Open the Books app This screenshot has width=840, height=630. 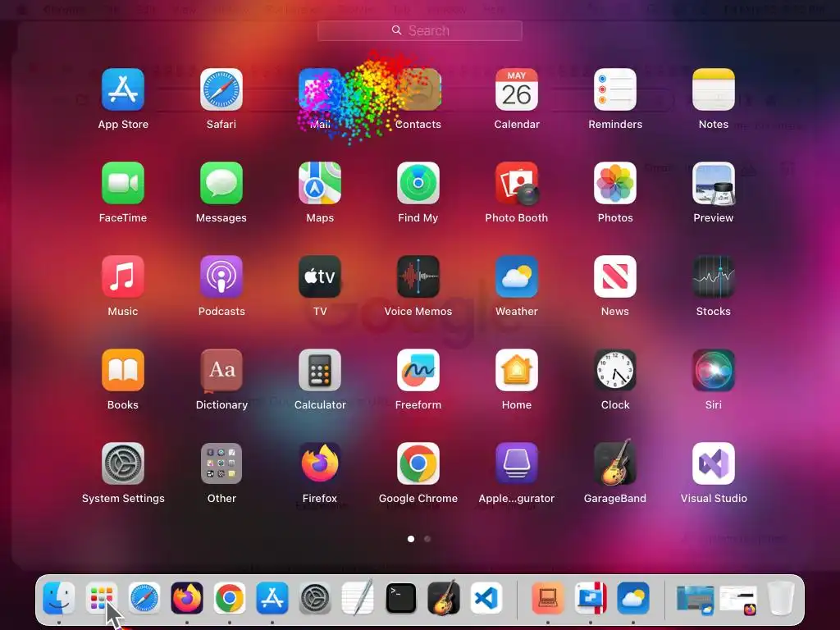point(123,370)
